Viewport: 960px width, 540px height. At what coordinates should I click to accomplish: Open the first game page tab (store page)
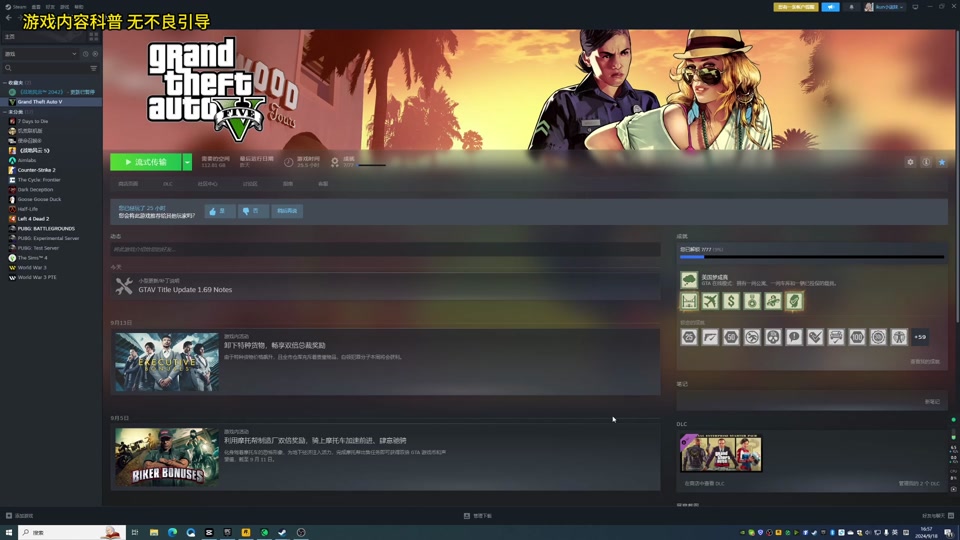click(x=128, y=184)
